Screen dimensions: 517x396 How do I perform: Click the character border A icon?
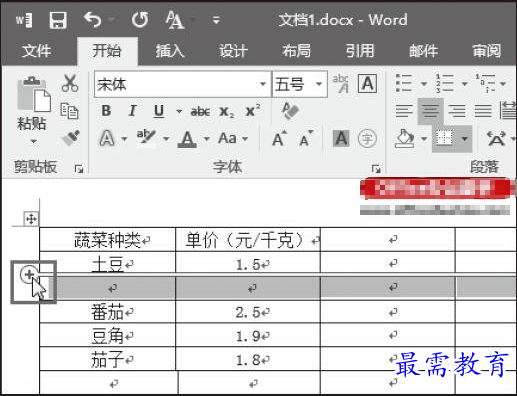coord(367,83)
